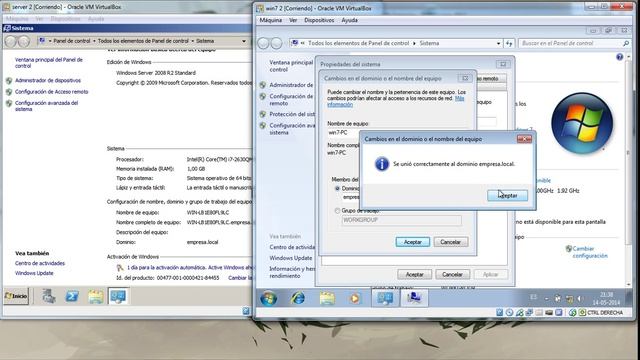This screenshot has height=360, width=640.
Task: Select the Control Panel taskbar button in win7
Action: tap(385, 299)
